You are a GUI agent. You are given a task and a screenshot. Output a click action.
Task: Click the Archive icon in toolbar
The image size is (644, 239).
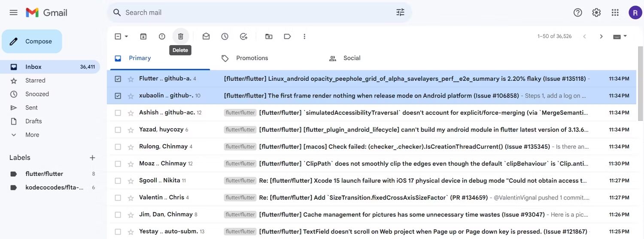tap(143, 37)
